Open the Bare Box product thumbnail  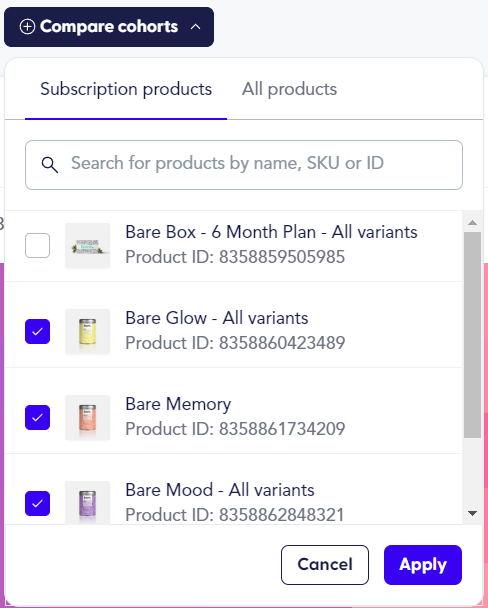[87, 245]
